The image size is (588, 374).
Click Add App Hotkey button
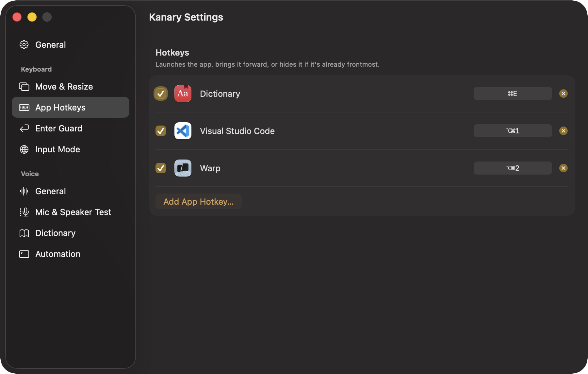tap(199, 201)
